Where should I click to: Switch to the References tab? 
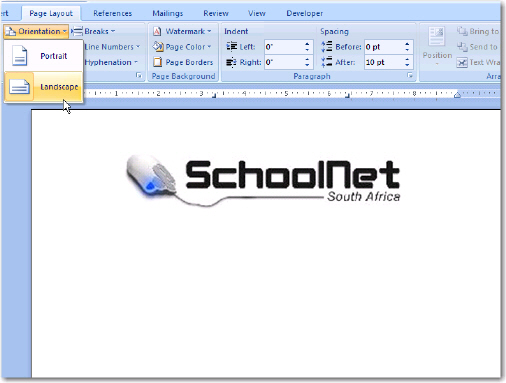(x=112, y=13)
